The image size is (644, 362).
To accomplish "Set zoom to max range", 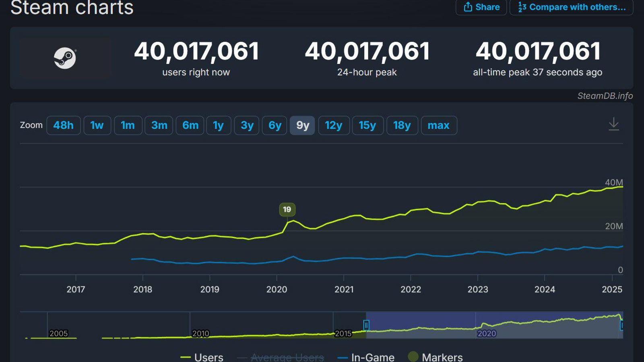I will pyautogui.click(x=439, y=125).
